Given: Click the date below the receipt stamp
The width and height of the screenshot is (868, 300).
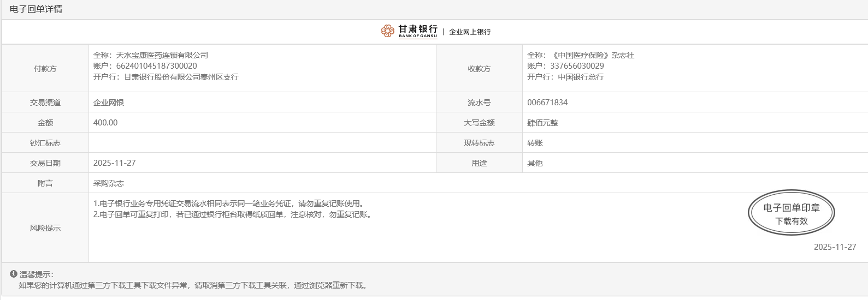Looking at the screenshot, I should tap(835, 247).
